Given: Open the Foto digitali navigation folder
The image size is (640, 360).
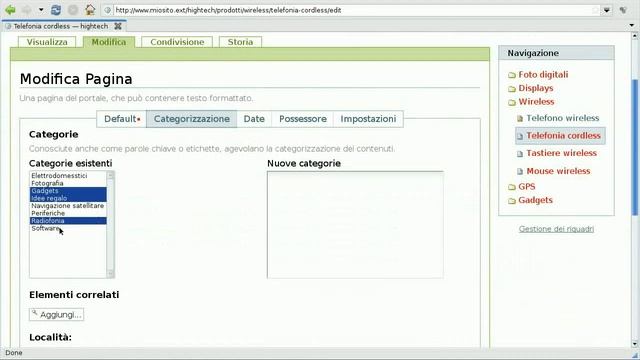Looking at the screenshot, I should [543, 75].
